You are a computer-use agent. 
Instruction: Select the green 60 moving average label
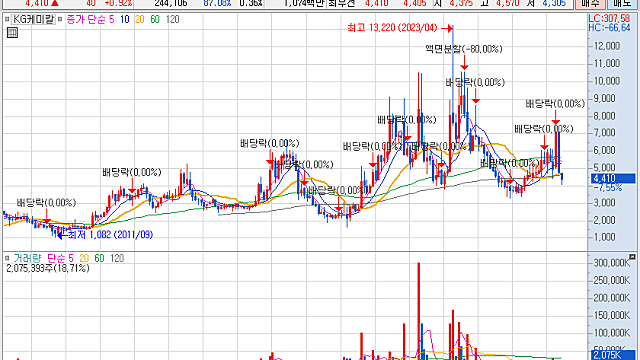tap(155, 19)
